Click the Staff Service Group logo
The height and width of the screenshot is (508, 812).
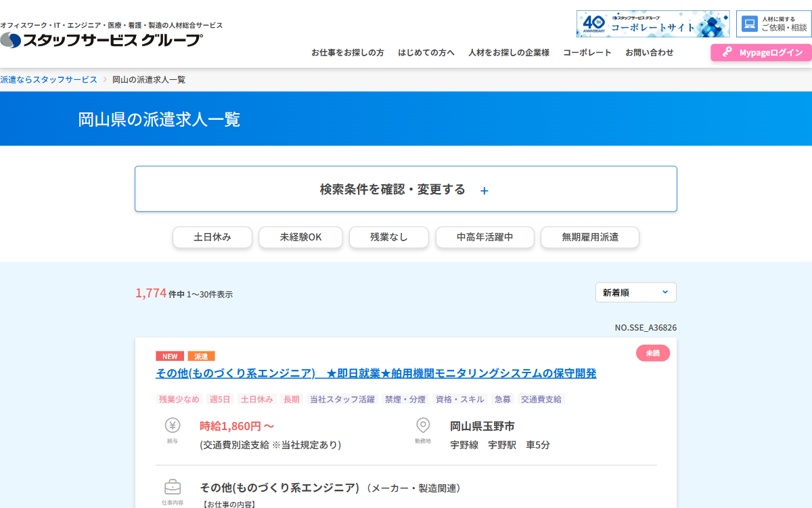[101, 40]
